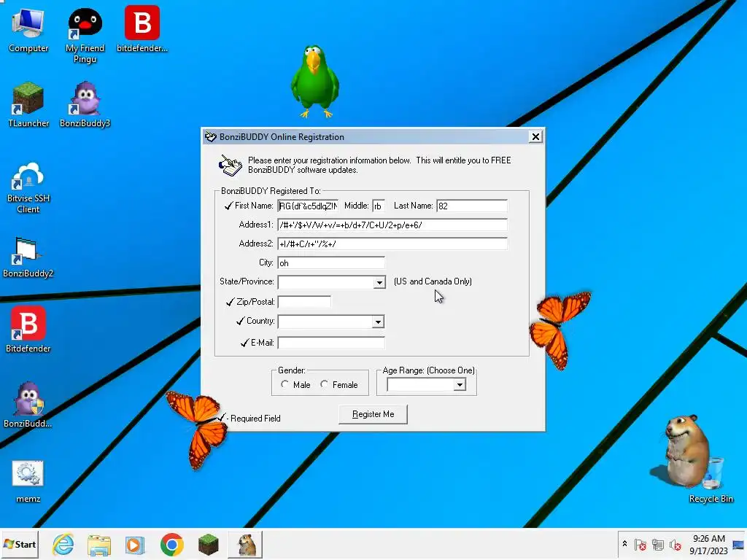Open My Friend Pingu shortcut
The height and width of the screenshot is (560, 747).
[85, 34]
